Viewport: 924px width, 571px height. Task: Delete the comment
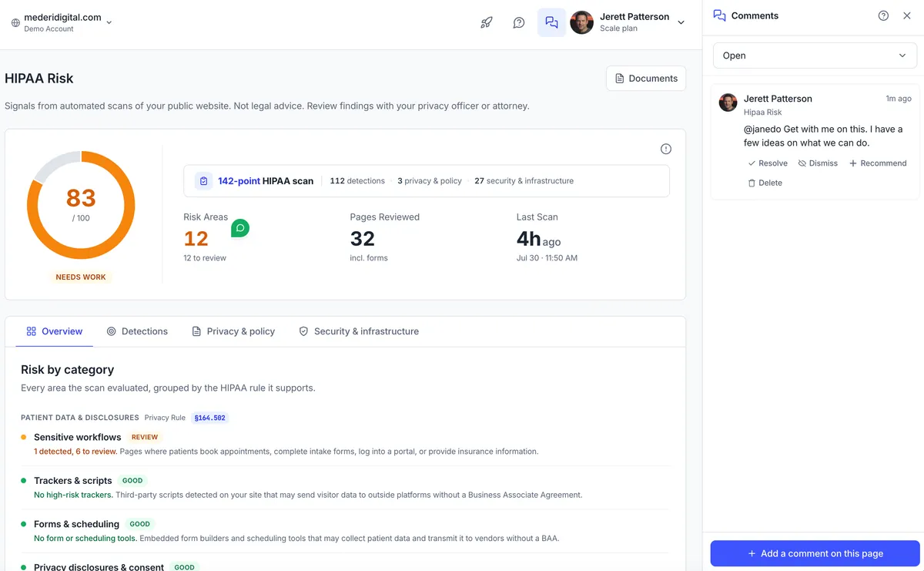[x=765, y=183]
